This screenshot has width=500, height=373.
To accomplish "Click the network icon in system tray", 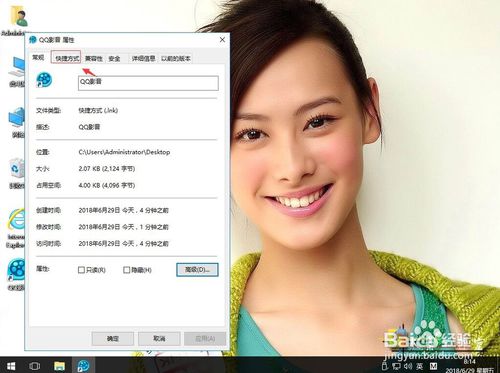I will 396,366.
